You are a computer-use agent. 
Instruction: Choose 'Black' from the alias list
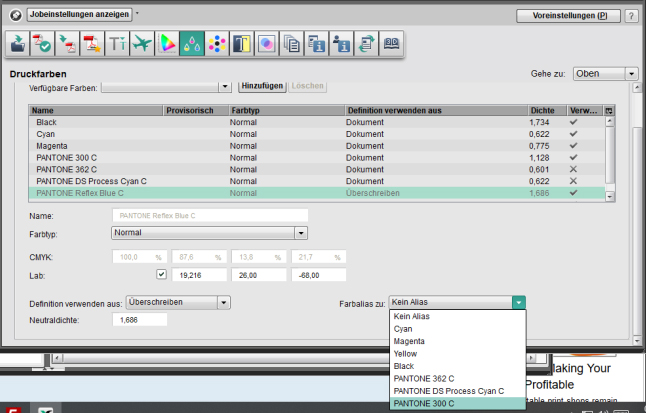pyautogui.click(x=458, y=366)
